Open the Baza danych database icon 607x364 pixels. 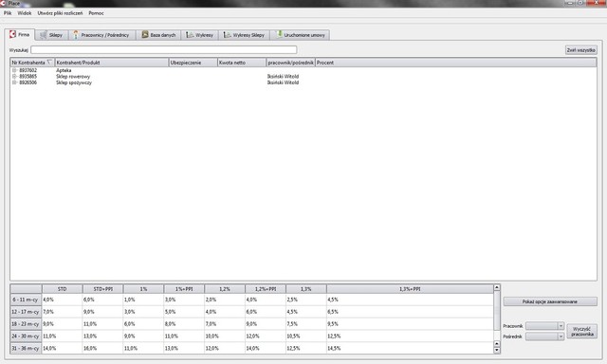[145, 35]
